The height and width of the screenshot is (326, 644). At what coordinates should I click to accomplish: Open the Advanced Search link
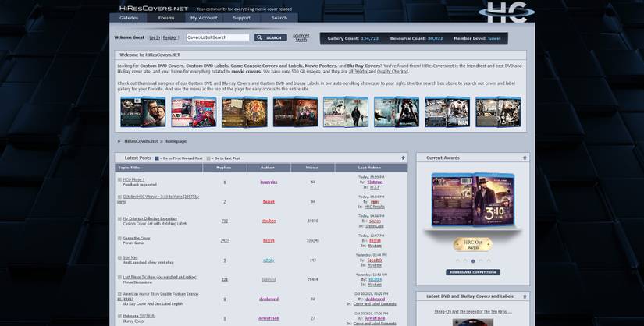pos(301,37)
